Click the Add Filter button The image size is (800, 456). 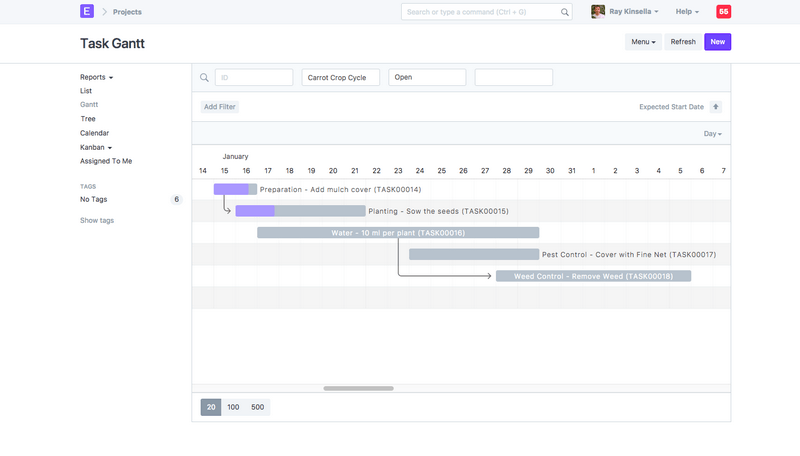click(220, 107)
